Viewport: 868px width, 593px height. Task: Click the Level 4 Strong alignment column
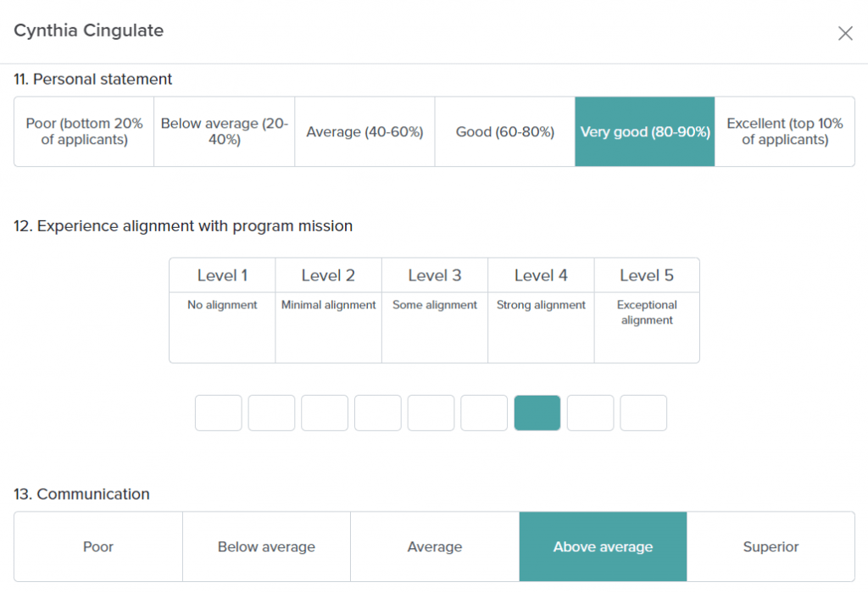[x=541, y=310]
